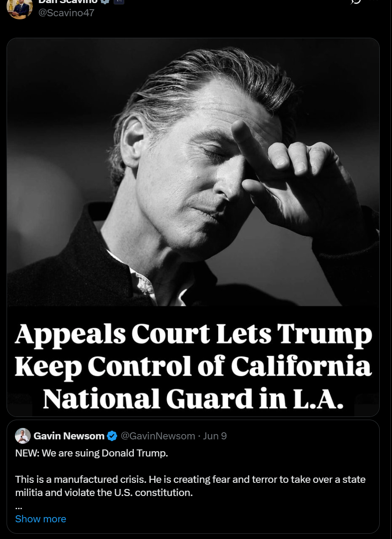Open the @Scavino47 handle link
Image resolution: width=392 pixels, height=539 pixels.
click(66, 13)
